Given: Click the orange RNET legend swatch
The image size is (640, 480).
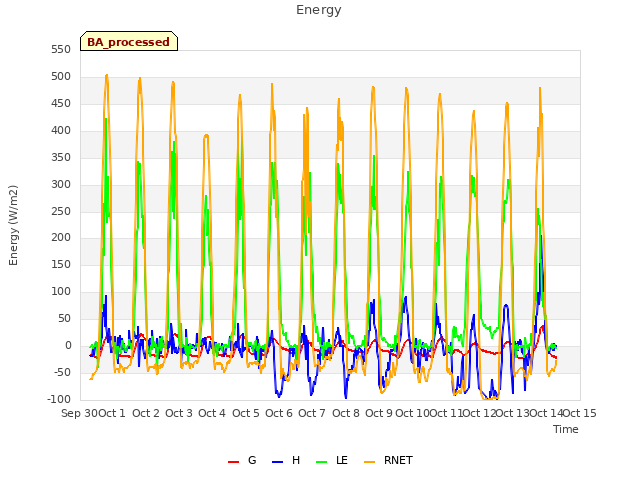Looking at the screenshot, I should (x=369, y=462).
